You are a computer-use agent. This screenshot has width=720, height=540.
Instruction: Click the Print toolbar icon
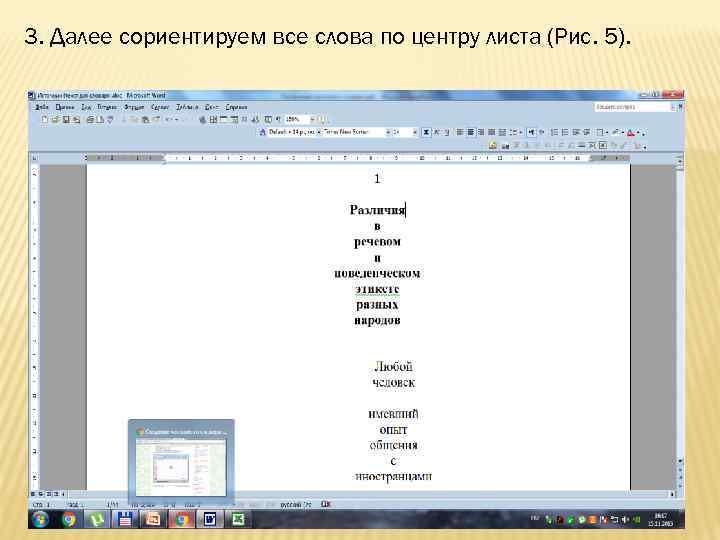pyautogui.click(x=90, y=120)
